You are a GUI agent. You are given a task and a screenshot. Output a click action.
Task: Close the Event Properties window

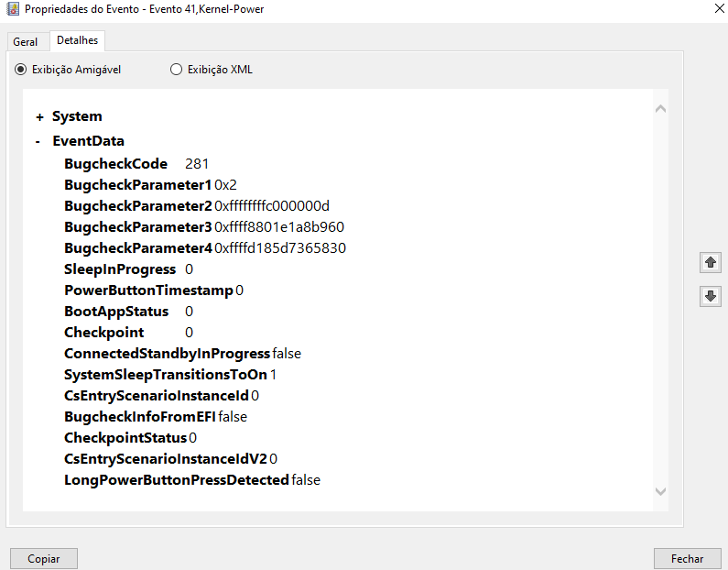(x=719, y=8)
